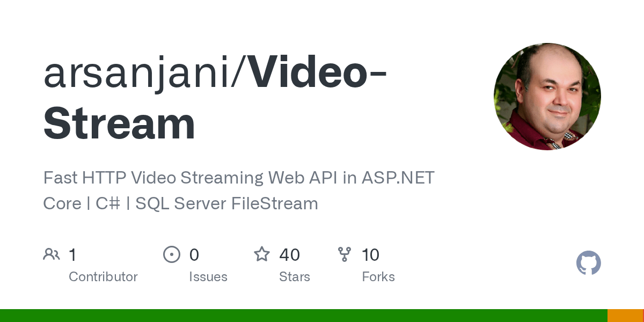
Task: Click the issues circle icon
Action: coord(172,254)
